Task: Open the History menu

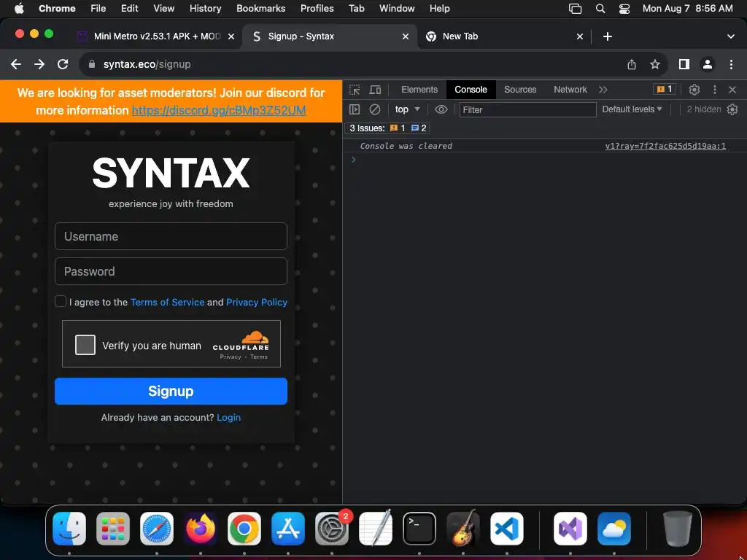Action: point(205,9)
